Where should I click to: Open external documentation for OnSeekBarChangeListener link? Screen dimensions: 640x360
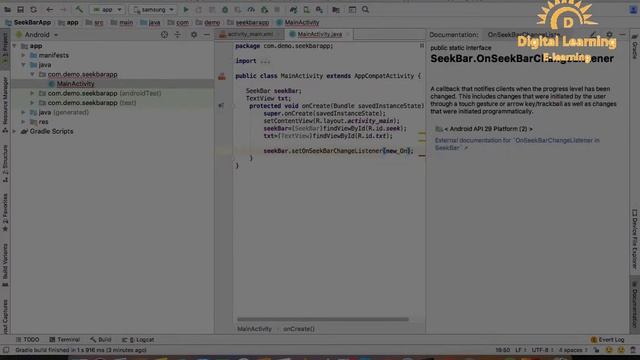point(517,144)
